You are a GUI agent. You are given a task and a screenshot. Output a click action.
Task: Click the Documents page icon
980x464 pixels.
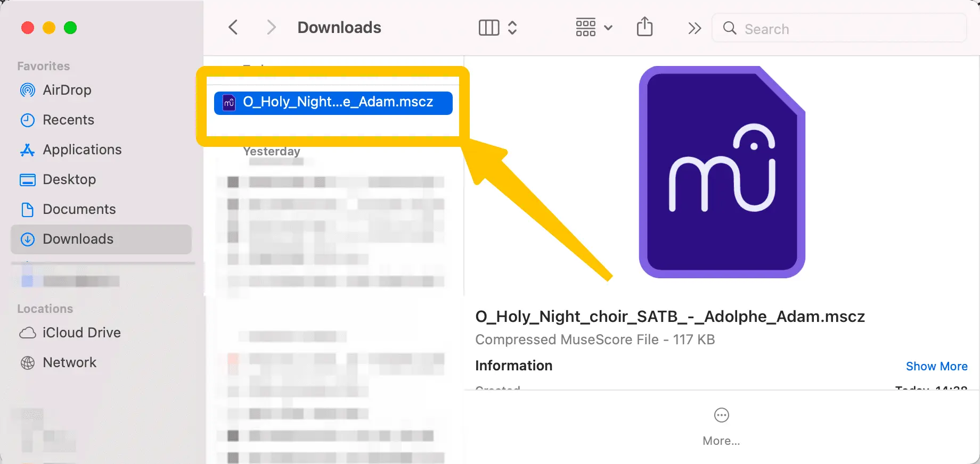point(28,210)
